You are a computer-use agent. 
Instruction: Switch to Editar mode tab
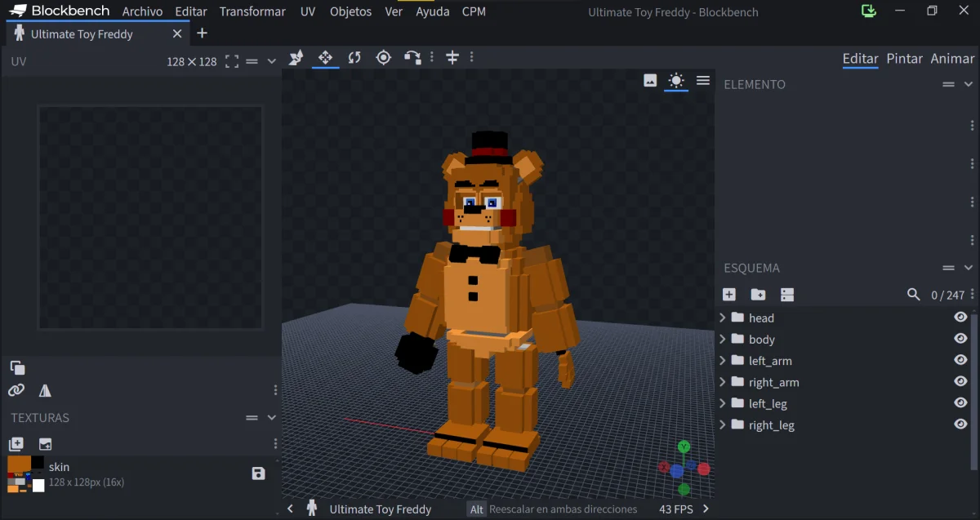pos(861,59)
